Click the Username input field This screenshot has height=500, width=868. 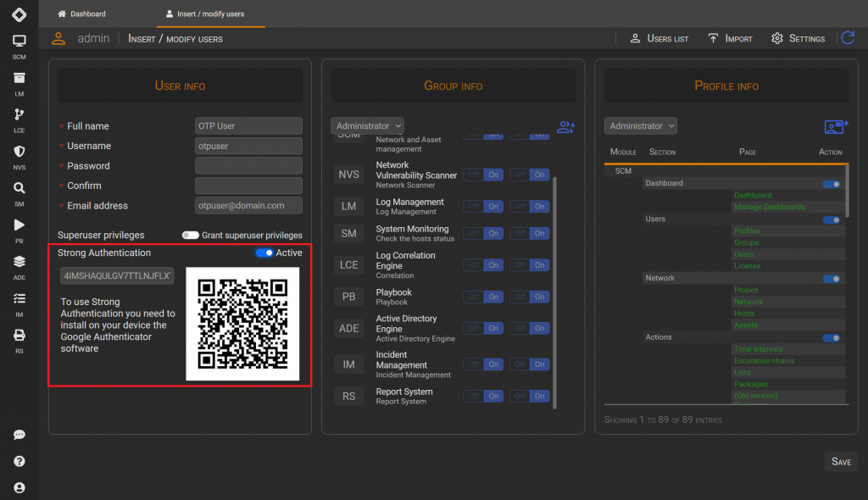click(248, 146)
